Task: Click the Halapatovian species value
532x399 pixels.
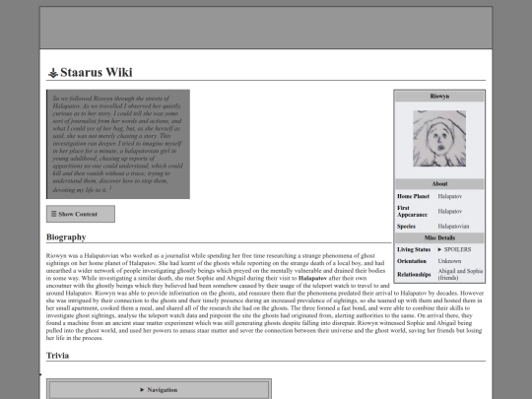Action: coord(453,226)
